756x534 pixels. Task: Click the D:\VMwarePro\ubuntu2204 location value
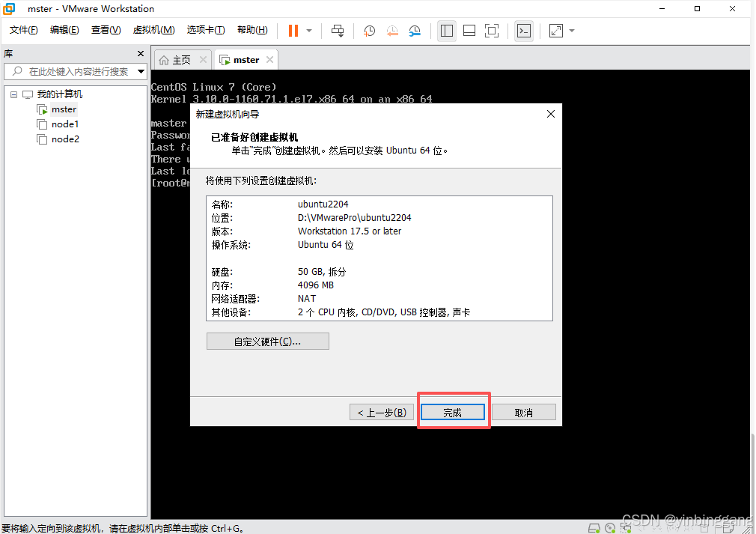click(x=354, y=218)
